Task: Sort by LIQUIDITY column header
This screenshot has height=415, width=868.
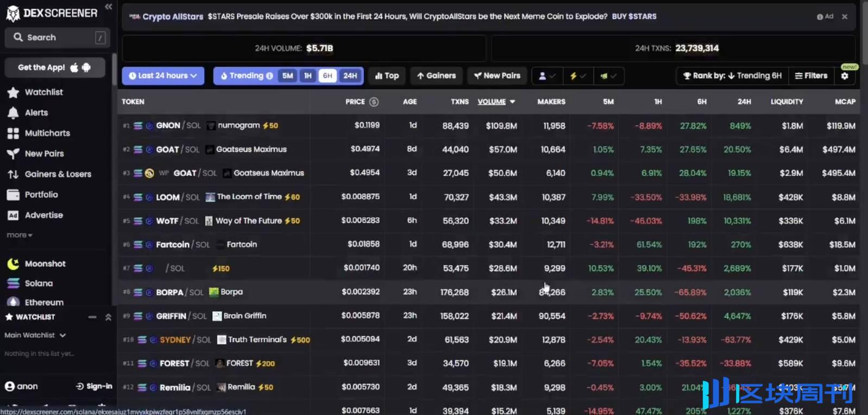Action: tap(787, 102)
